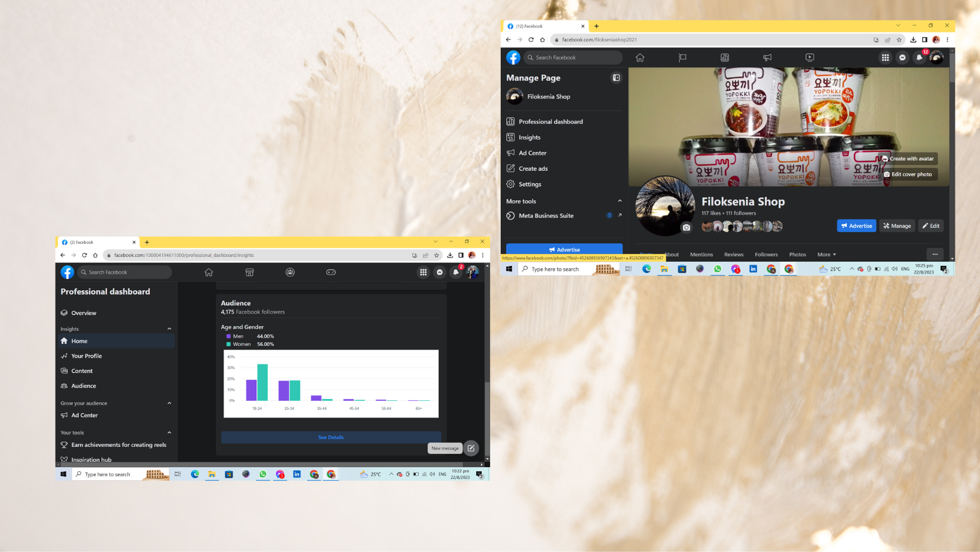Open the three-dot options button on page tabs row
980x552 pixels.
pos(935,254)
